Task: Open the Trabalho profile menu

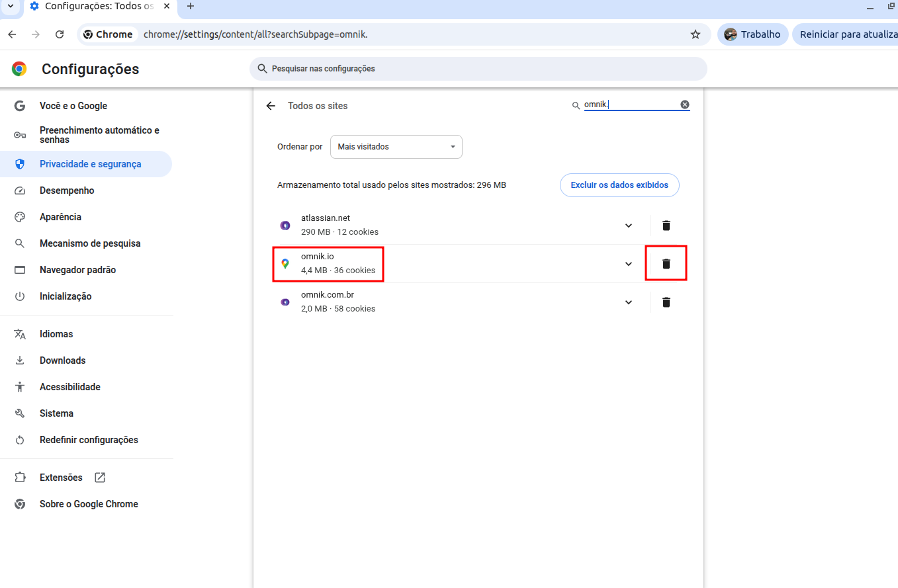Action: pyautogui.click(x=752, y=34)
